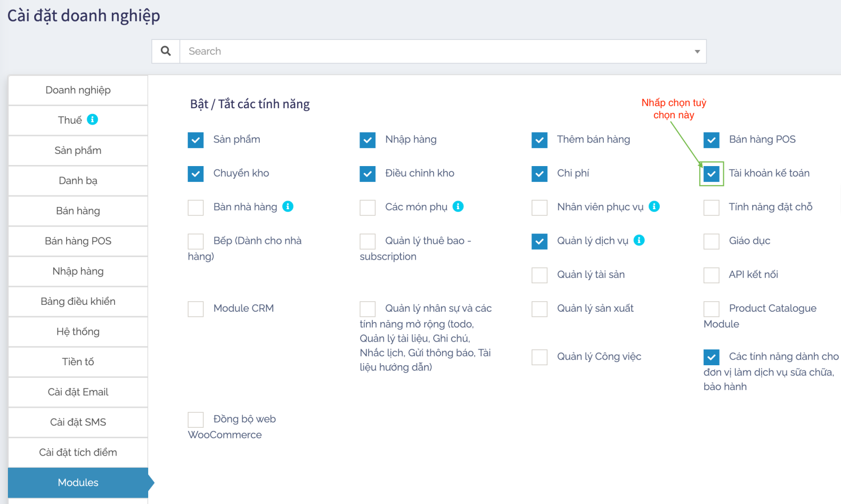The image size is (841, 504).
Task: Tick the Tính năng đặt chỗ checkbox
Action: point(711,208)
